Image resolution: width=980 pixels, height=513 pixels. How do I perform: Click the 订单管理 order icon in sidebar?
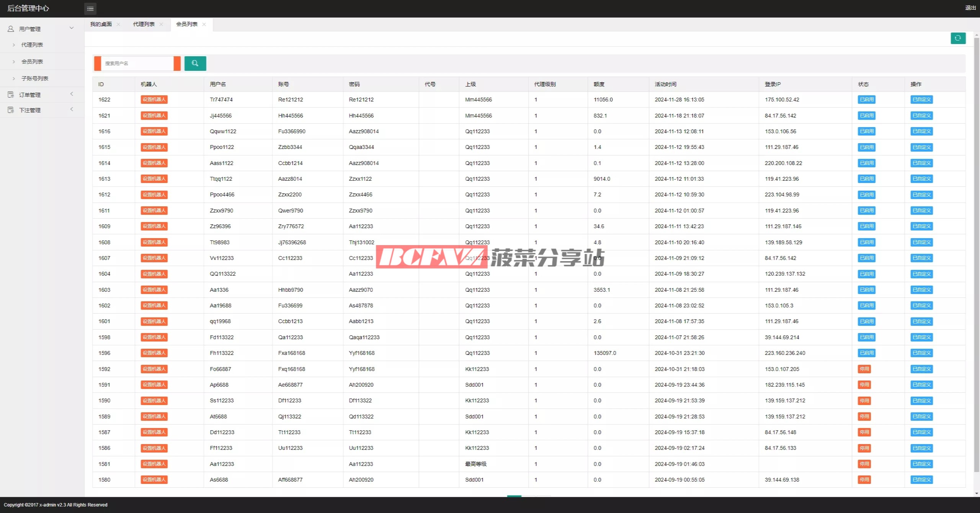(x=11, y=95)
